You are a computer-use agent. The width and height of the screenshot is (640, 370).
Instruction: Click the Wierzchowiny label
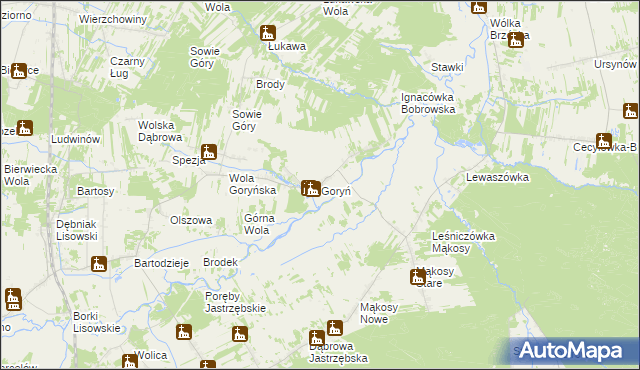[x=113, y=19]
